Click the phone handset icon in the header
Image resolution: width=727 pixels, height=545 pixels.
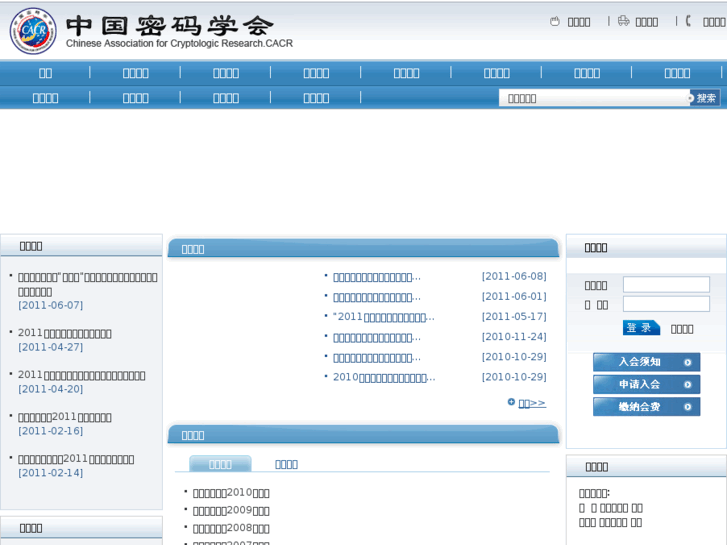coord(688,21)
